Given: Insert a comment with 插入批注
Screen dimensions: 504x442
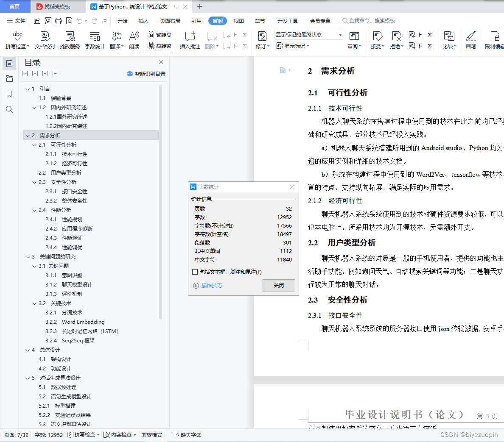Looking at the screenshot, I should tap(190, 40).
